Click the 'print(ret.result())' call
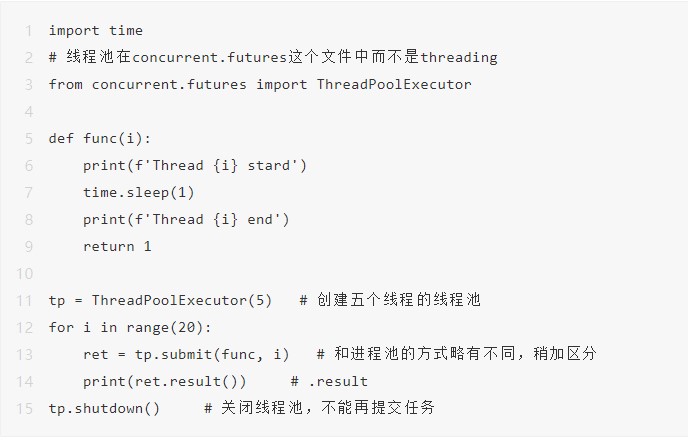Image resolution: width=688 pixels, height=441 pixels. pyautogui.click(x=165, y=381)
